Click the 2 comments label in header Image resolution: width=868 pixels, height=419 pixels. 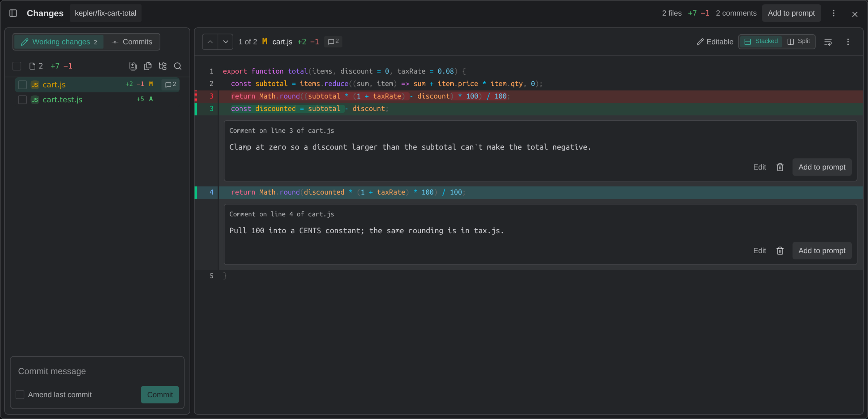click(736, 13)
